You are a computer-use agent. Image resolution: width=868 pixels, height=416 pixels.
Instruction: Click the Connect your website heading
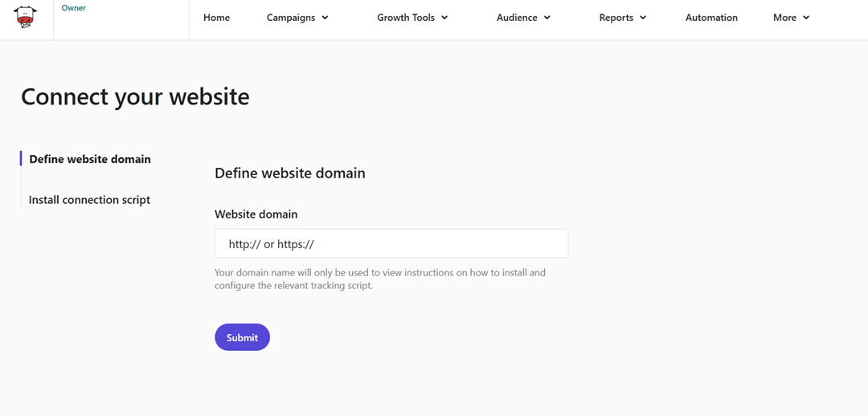click(135, 97)
